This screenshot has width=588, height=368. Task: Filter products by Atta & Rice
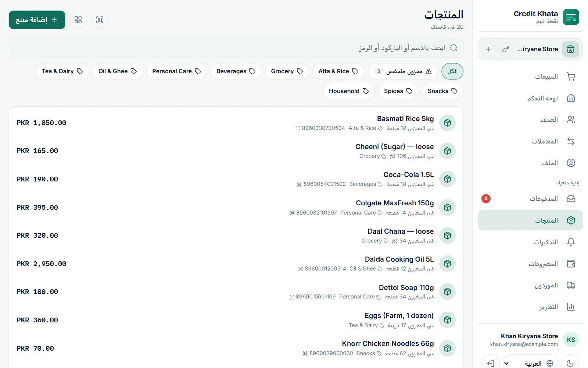(338, 71)
